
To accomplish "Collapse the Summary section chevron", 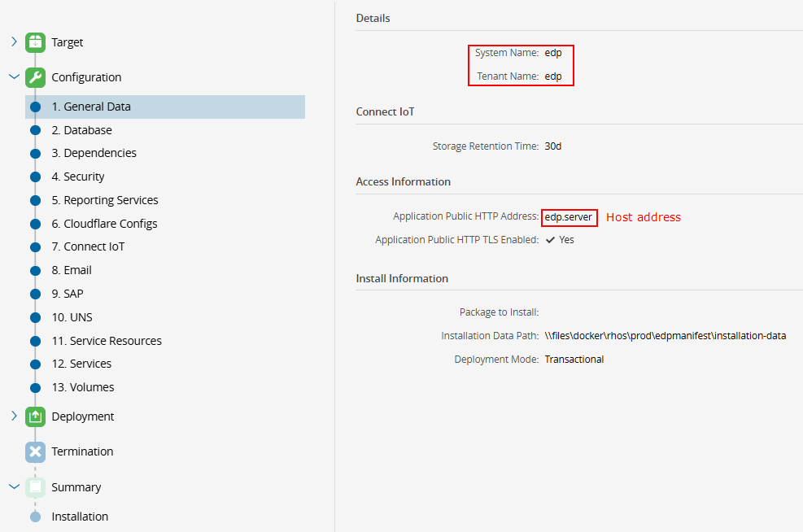I will pos(14,487).
